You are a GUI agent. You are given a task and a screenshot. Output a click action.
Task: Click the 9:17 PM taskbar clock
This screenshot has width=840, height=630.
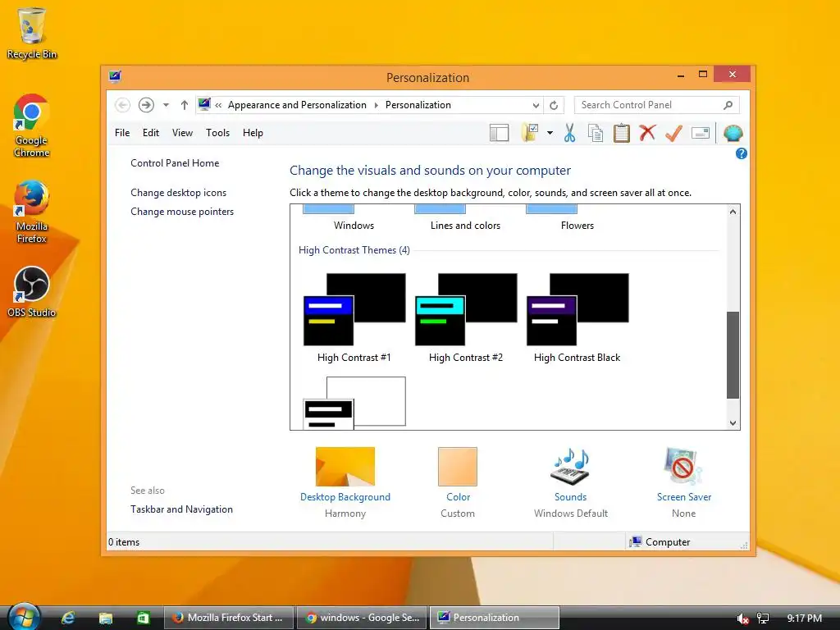[804, 619]
